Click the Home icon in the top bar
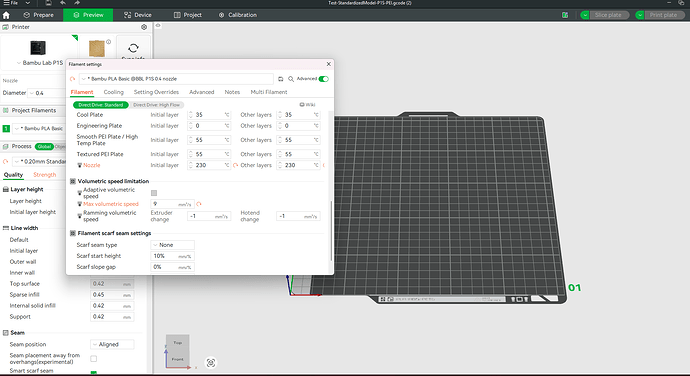This screenshot has height=376, width=690. (x=6, y=15)
